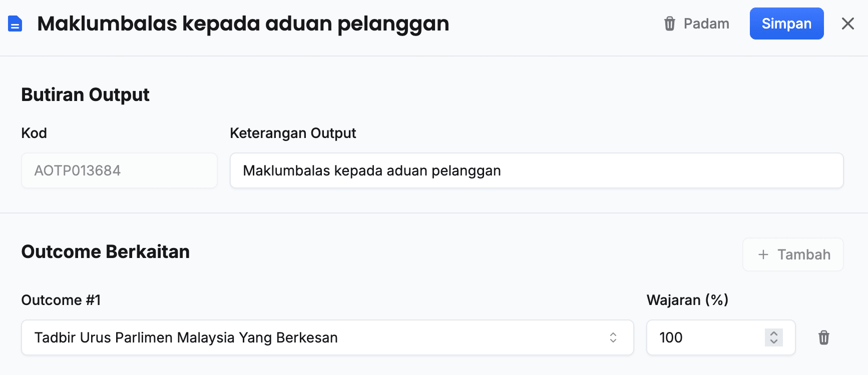The image size is (868, 375).
Task: Save changes with the Simpan button
Action: tap(786, 23)
